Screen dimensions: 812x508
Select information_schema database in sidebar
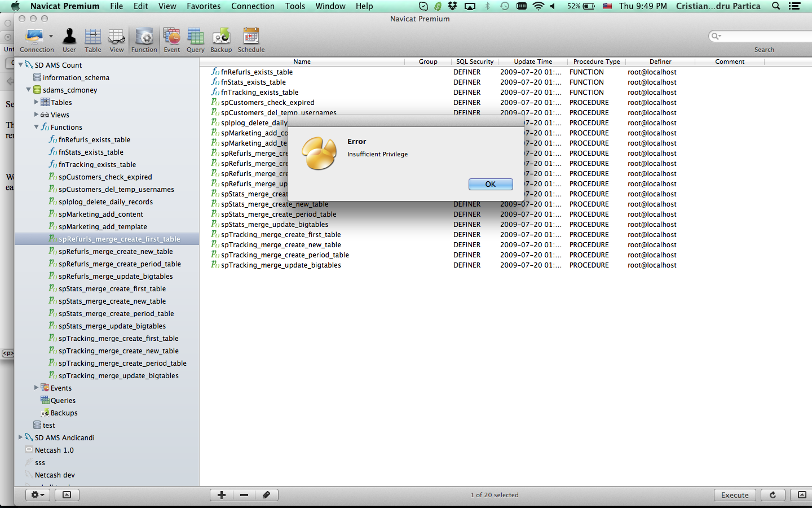[76, 78]
